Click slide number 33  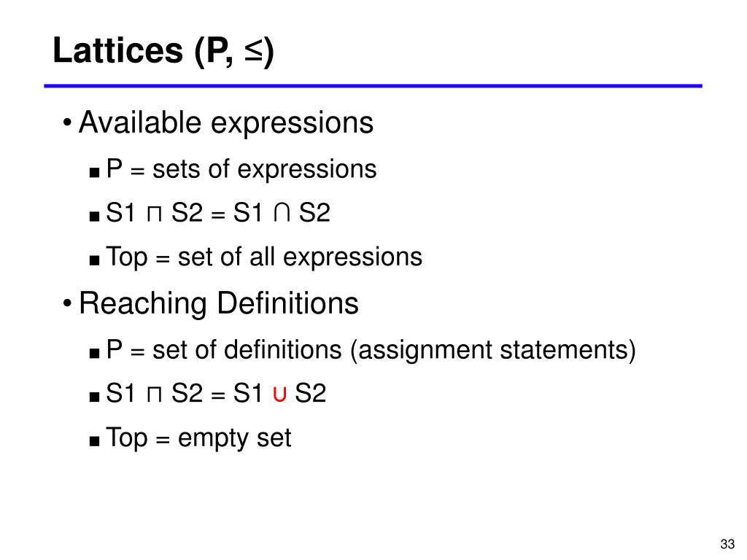727,544
